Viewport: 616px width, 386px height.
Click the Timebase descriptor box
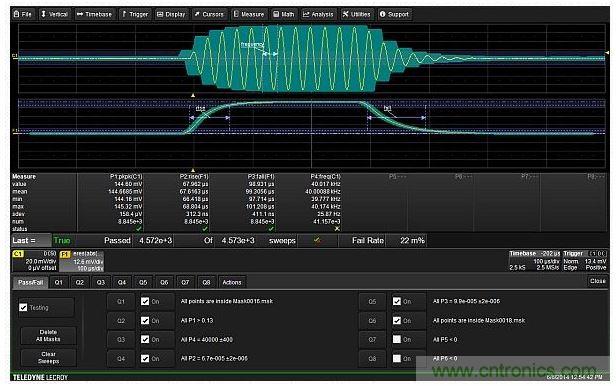pos(534,261)
